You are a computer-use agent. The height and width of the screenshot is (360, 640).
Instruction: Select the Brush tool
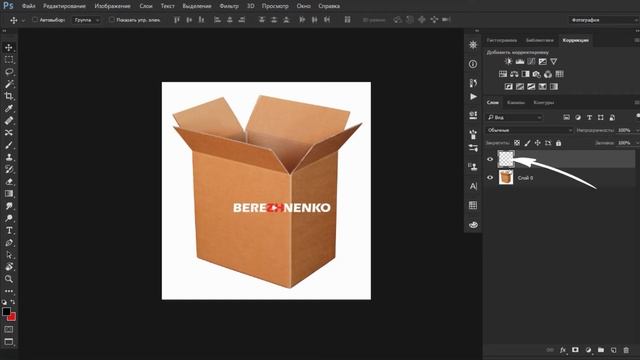point(9,145)
